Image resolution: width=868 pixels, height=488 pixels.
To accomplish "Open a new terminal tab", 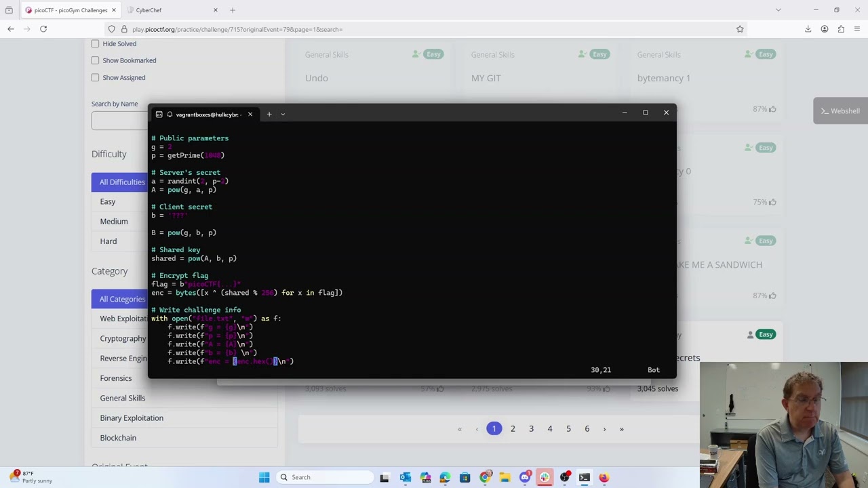I will (x=269, y=114).
